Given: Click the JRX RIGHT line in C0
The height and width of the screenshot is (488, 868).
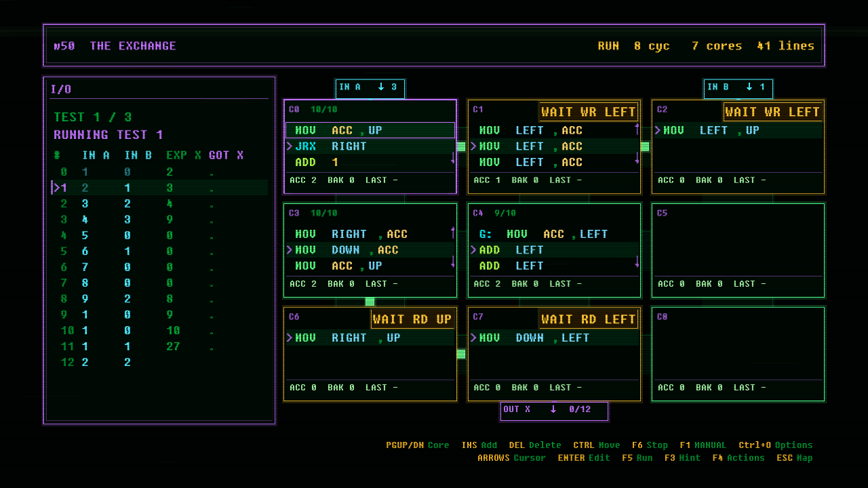Looking at the screenshot, I should point(370,146).
